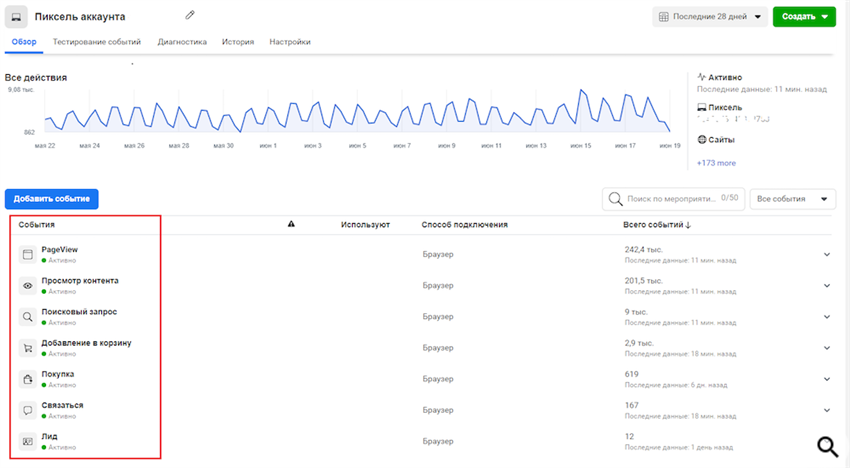Expand the Лид event row chevron
The height and width of the screenshot is (468, 850).
tap(827, 441)
